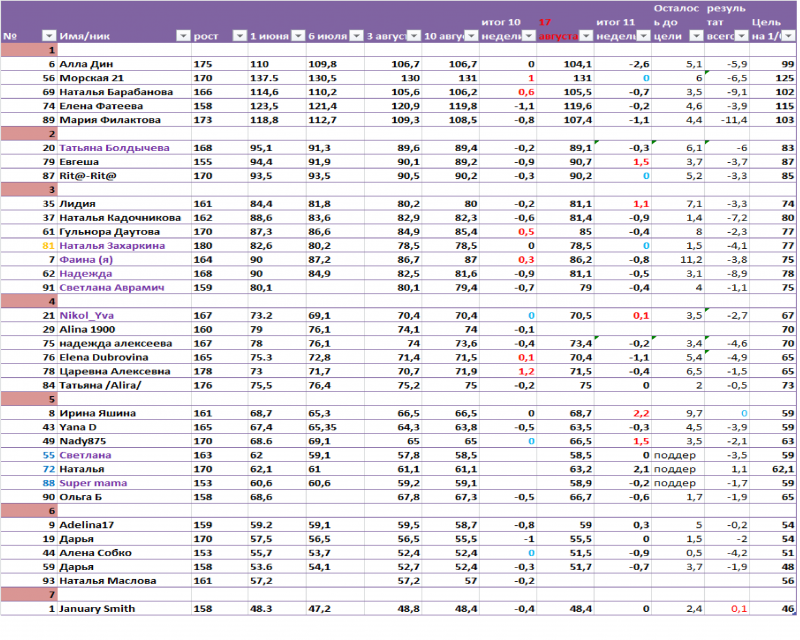
Task: Expand the 1 июня column filter
Action: (297, 36)
